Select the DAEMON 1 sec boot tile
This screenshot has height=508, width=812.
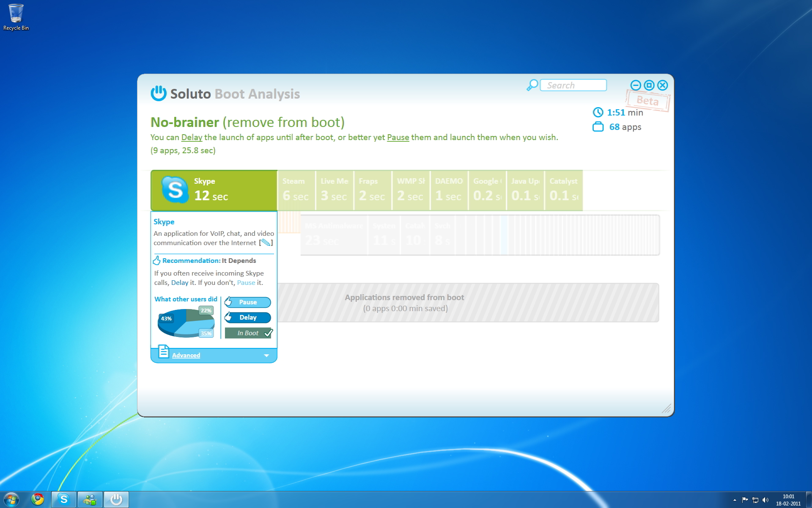tap(449, 190)
